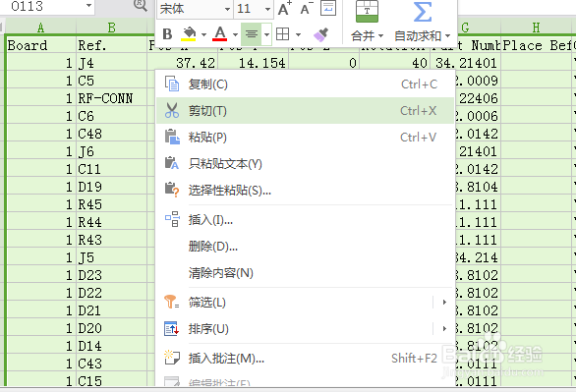Click the paste text only icon
Screen dimensions: 576x392
[172, 163]
